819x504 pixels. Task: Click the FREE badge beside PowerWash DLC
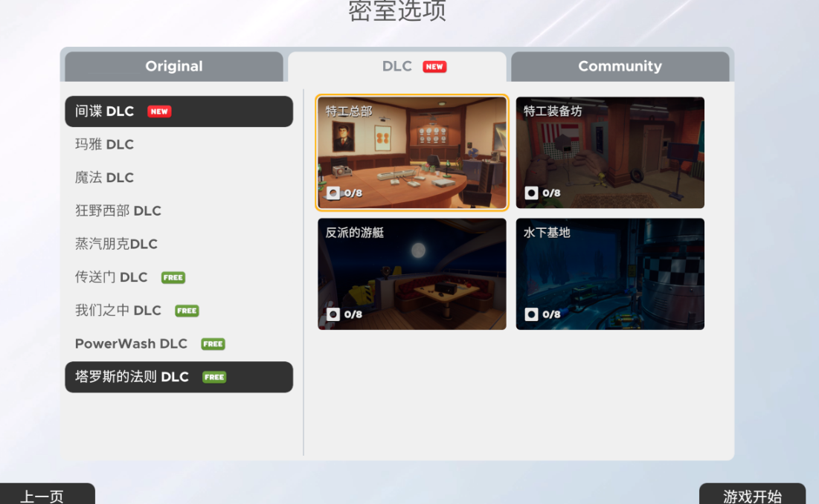coord(213,344)
